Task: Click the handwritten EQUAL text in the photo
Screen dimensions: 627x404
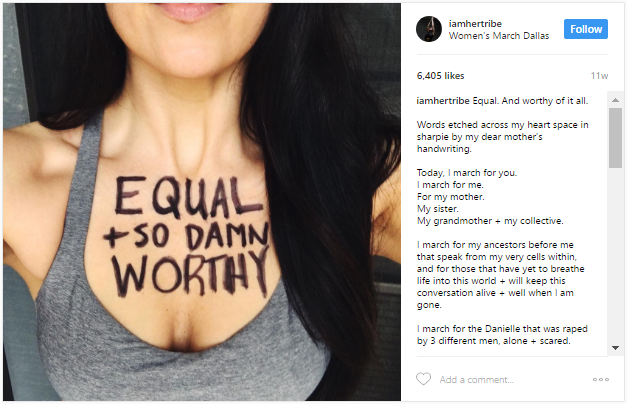Action: pos(188,197)
